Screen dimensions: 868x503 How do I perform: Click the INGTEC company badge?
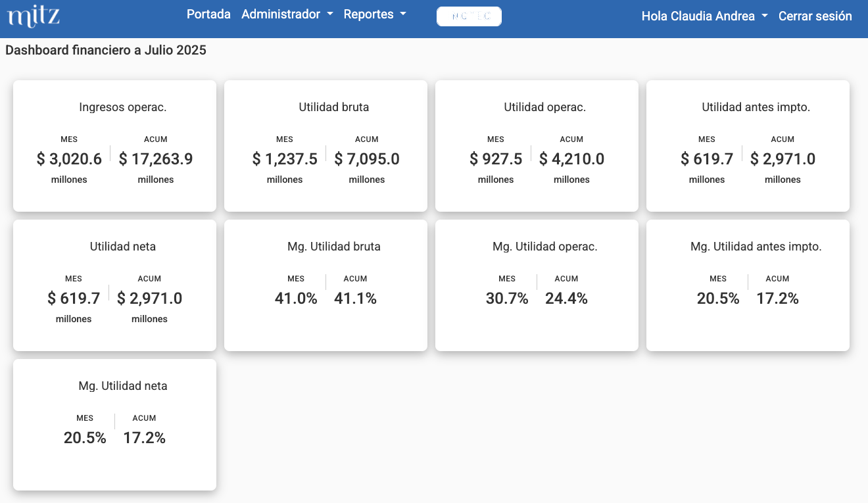(x=469, y=16)
